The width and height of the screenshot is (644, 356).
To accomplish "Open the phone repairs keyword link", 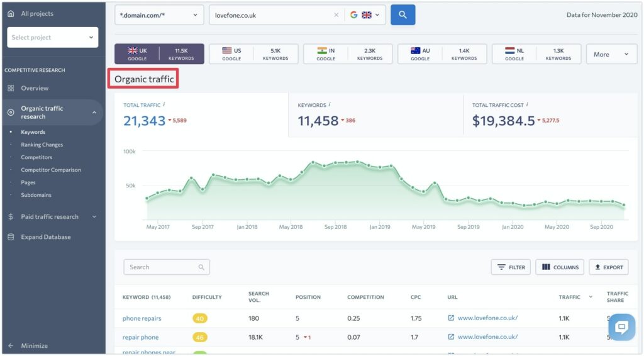I will click(142, 319).
